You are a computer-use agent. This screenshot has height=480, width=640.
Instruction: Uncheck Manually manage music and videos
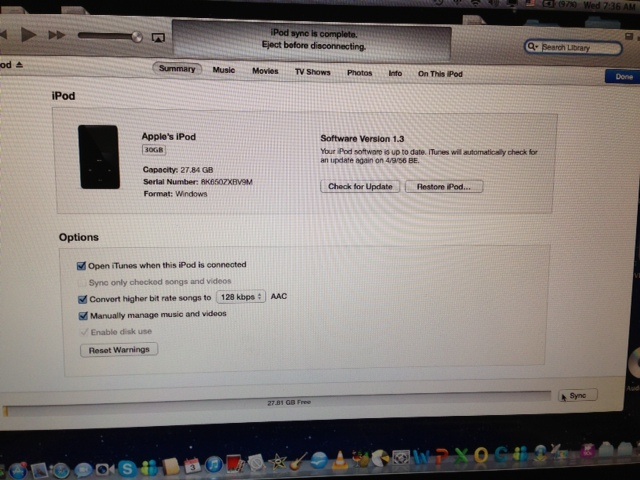click(82, 314)
